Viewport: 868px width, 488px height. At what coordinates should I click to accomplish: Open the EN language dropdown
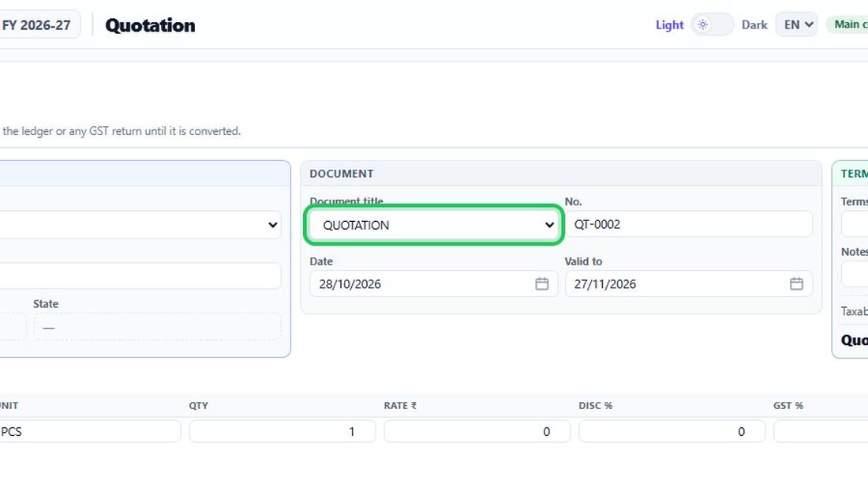pos(796,25)
